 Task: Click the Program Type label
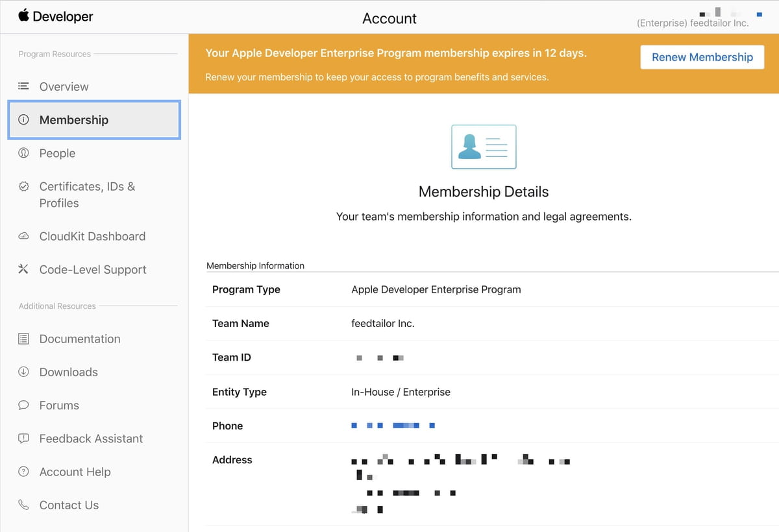point(246,289)
